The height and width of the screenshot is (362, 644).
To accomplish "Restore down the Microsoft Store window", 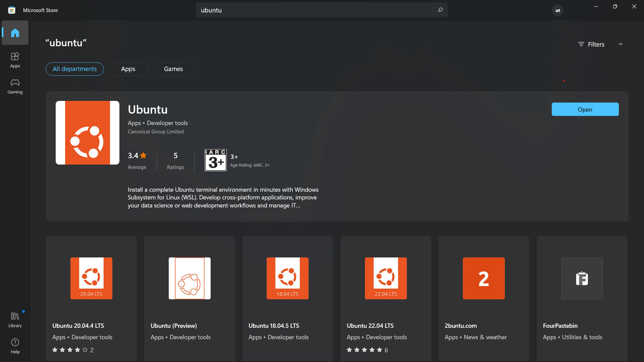I will pos(615,7).
